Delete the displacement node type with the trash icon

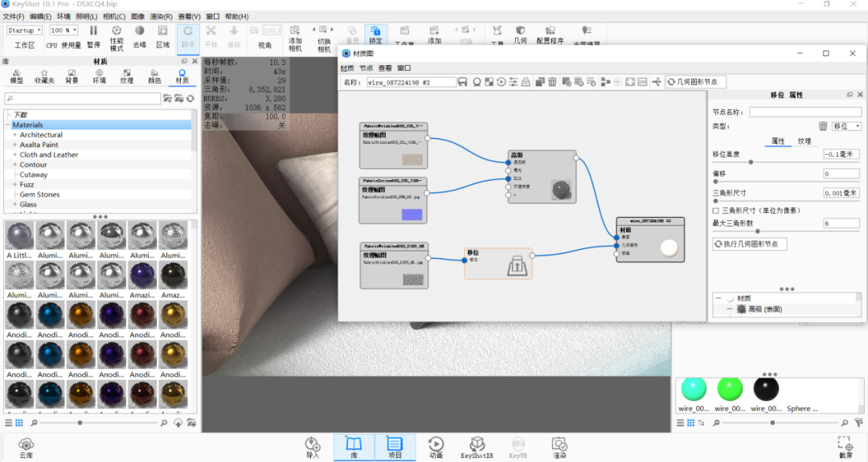pos(823,126)
